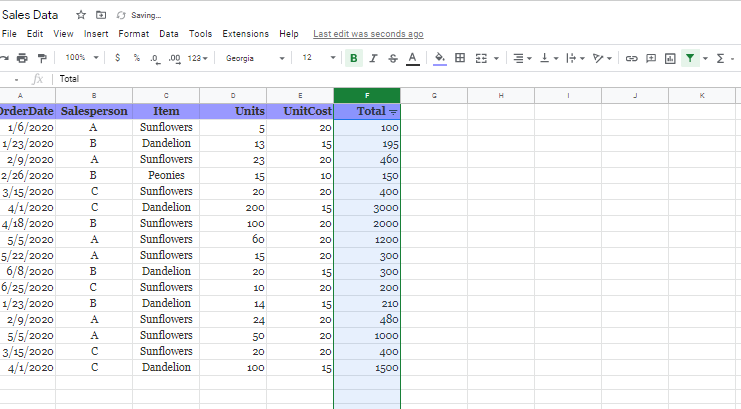The width and height of the screenshot is (741, 409).
Task: Open the Edit menu
Action: click(34, 34)
